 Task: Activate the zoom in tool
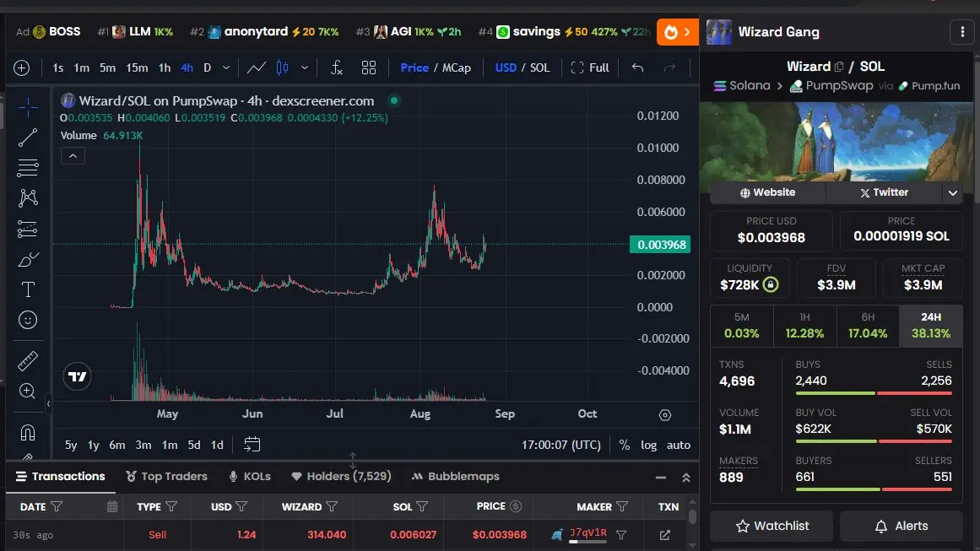pyautogui.click(x=28, y=391)
